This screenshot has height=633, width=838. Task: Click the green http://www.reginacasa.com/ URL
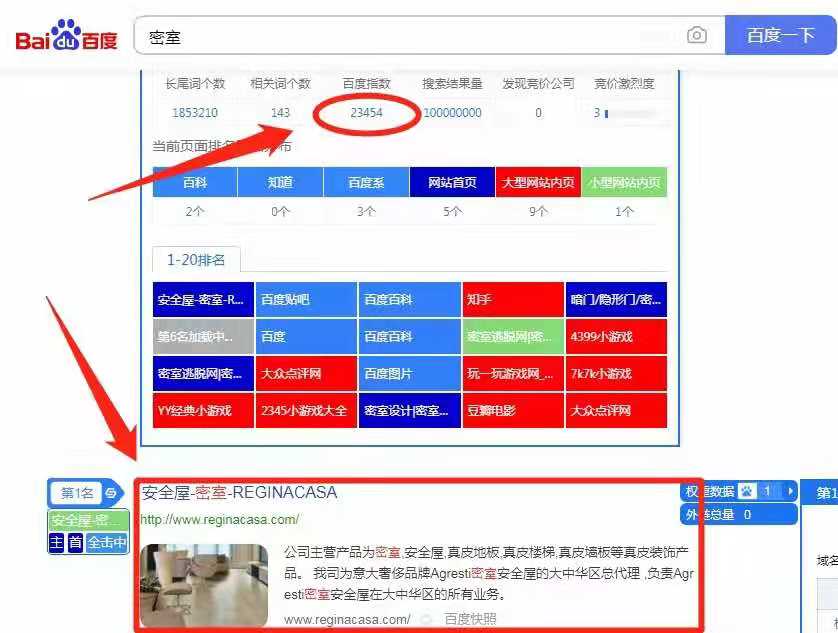tap(219, 519)
